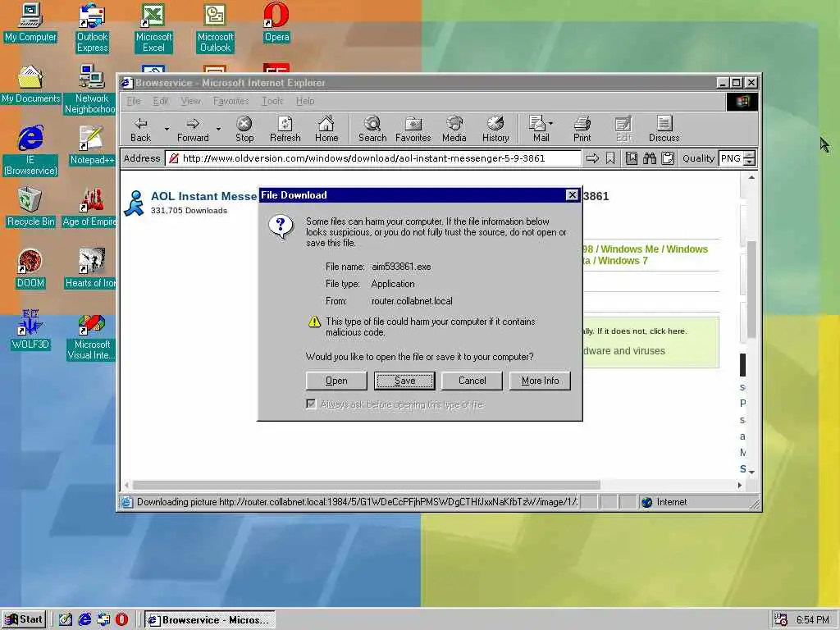840x630 pixels.
Task: Click the More Info button
Action: 540,381
